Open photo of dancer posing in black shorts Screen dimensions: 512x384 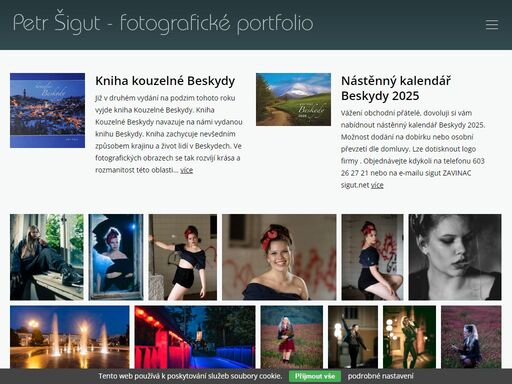(x=183, y=257)
